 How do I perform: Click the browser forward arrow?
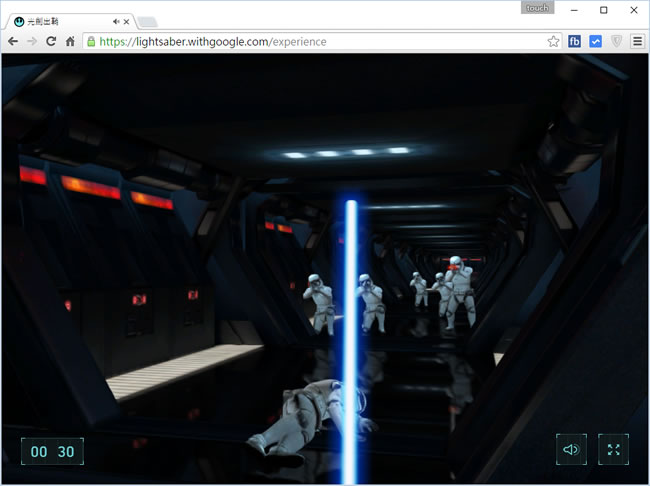pos(32,41)
